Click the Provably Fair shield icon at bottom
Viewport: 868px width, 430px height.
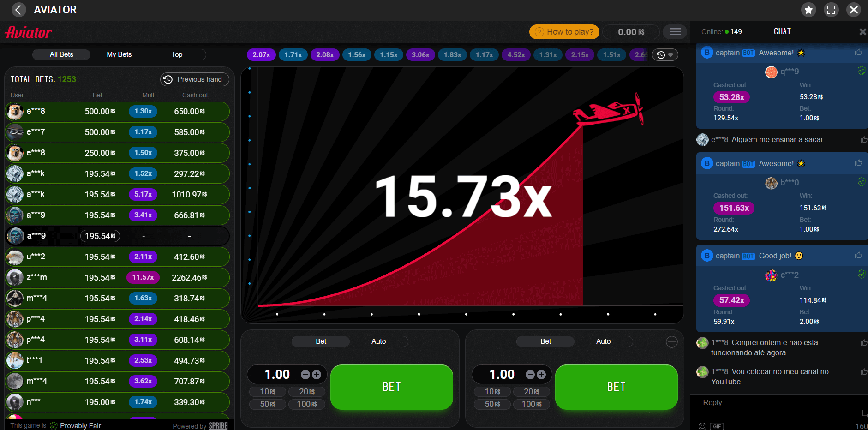54,425
